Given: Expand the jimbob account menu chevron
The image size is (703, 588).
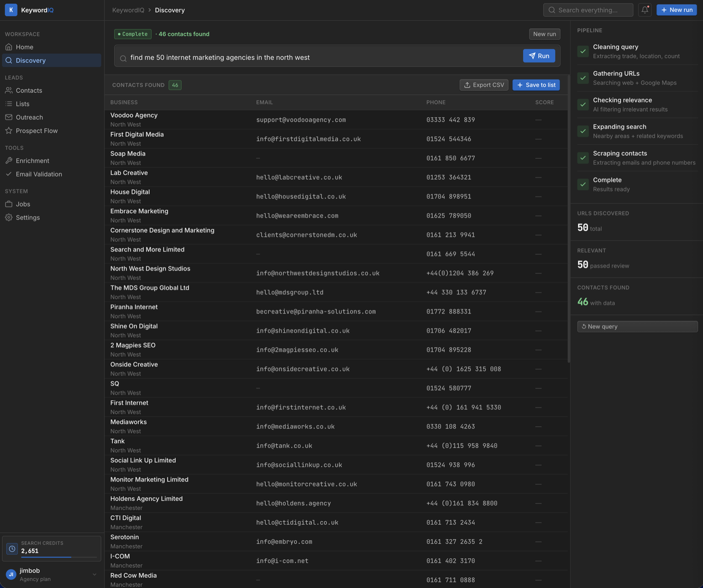Looking at the screenshot, I should tap(94, 574).
